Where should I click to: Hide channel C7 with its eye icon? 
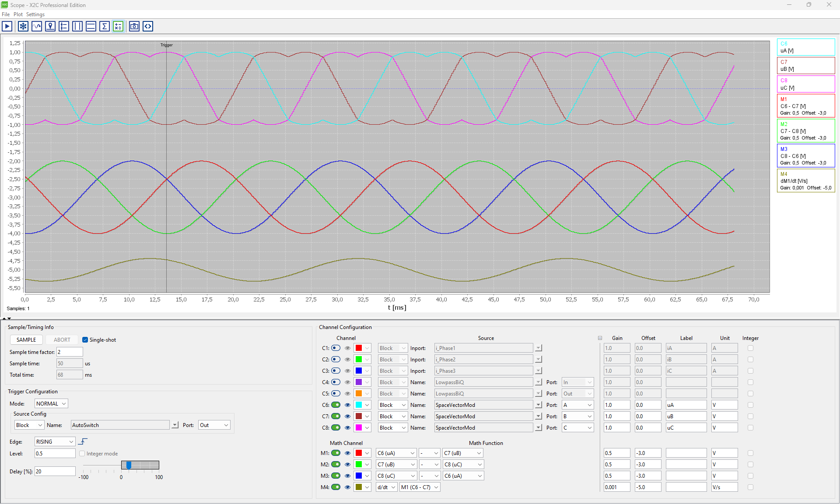[x=347, y=416]
